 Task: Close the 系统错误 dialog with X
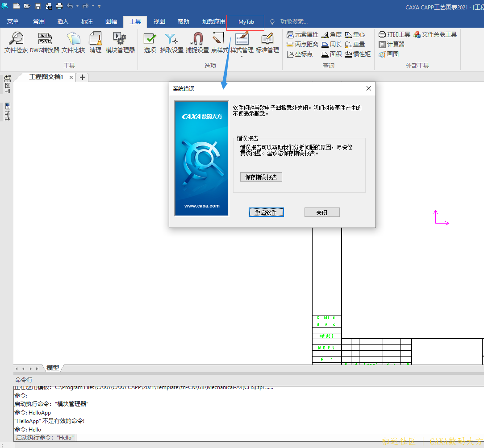(x=368, y=88)
